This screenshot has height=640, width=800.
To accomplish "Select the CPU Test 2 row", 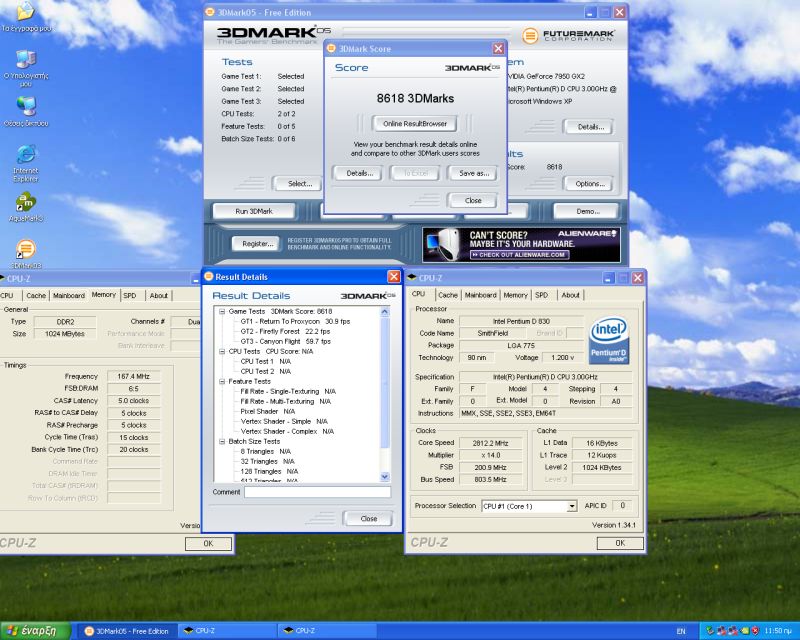I will [x=265, y=372].
